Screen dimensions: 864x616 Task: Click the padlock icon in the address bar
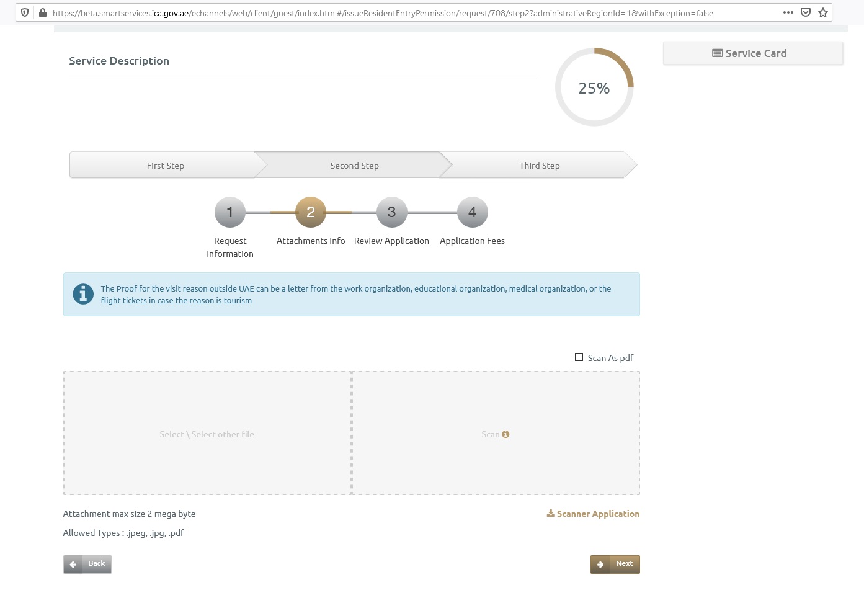pyautogui.click(x=42, y=12)
